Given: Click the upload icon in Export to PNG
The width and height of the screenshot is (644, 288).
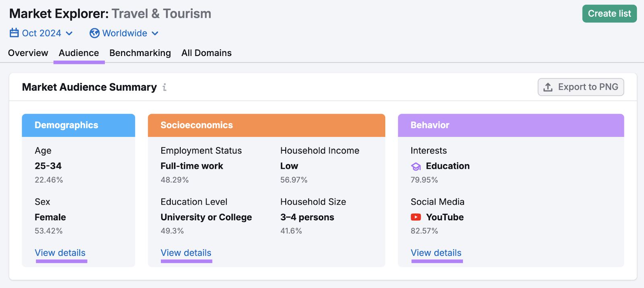Looking at the screenshot, I should [x=548, y=87].
